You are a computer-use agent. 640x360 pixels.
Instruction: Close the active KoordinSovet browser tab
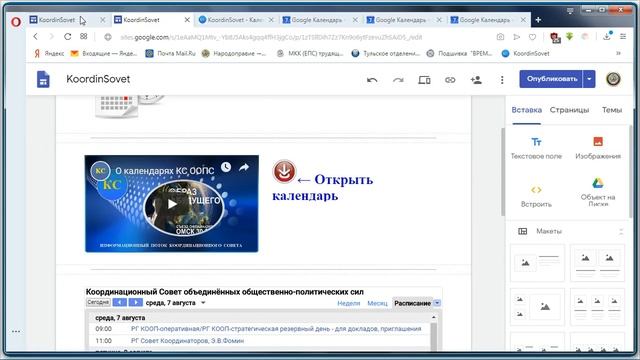187,20
